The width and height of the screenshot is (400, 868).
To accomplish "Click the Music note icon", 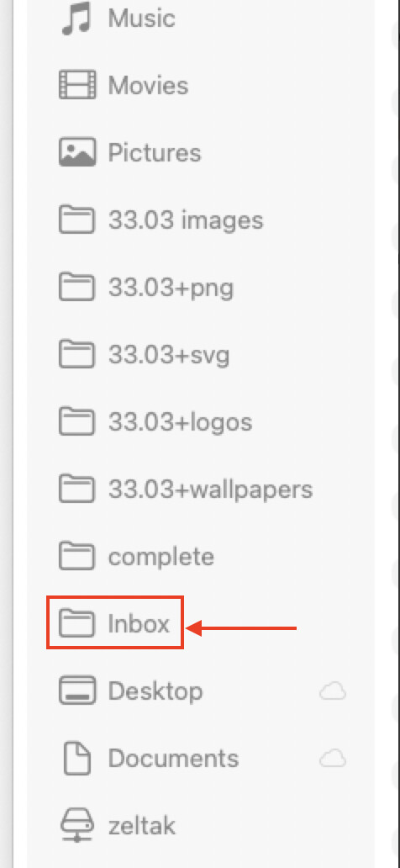I will point(76,19).
